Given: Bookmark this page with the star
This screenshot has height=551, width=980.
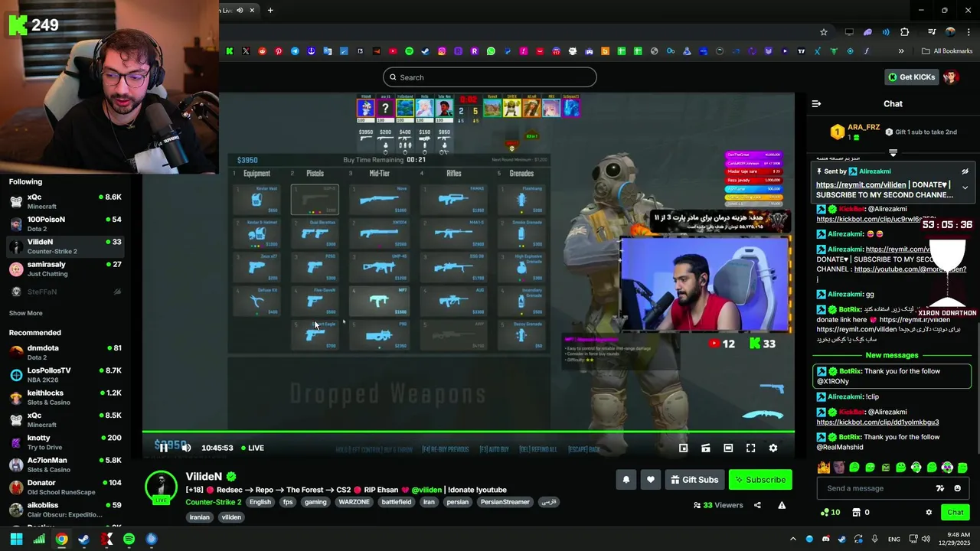Looking at the screenshot, I should 824,32.
